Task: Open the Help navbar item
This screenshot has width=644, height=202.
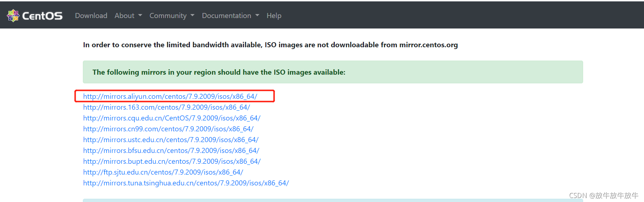Action: pyautogui.click(x=274, y=16)
